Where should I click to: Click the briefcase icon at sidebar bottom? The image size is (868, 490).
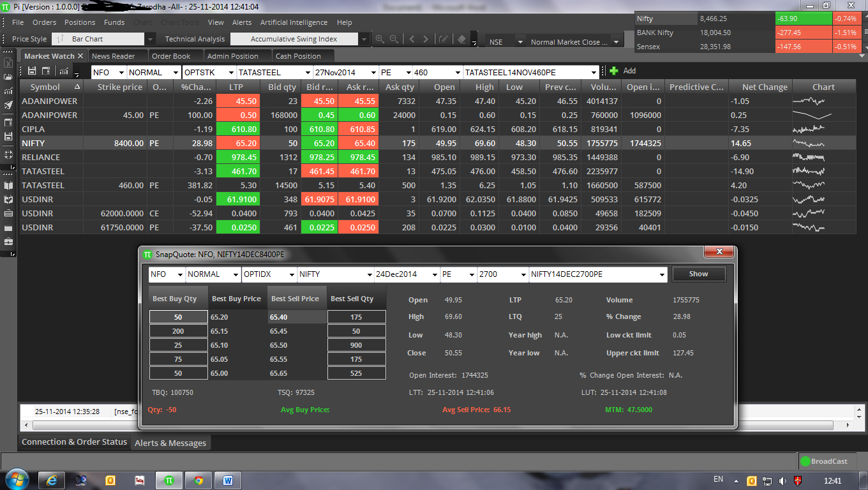pos(8,242)
